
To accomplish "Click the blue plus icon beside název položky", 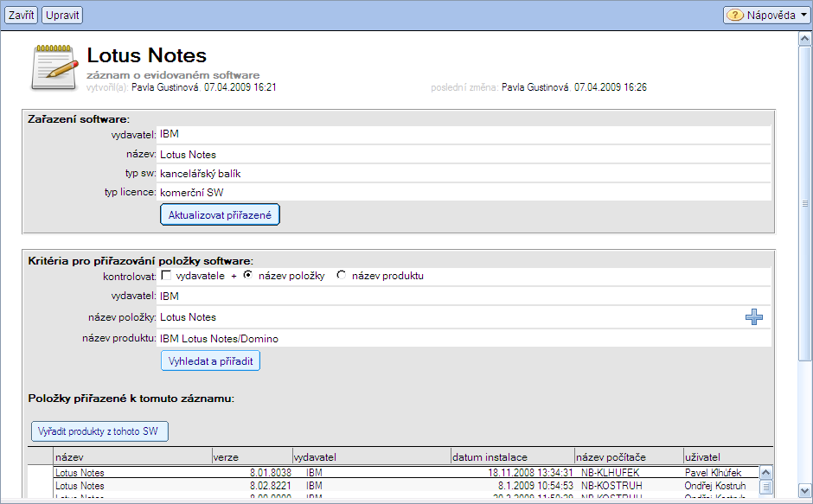I will pos(754,316).
